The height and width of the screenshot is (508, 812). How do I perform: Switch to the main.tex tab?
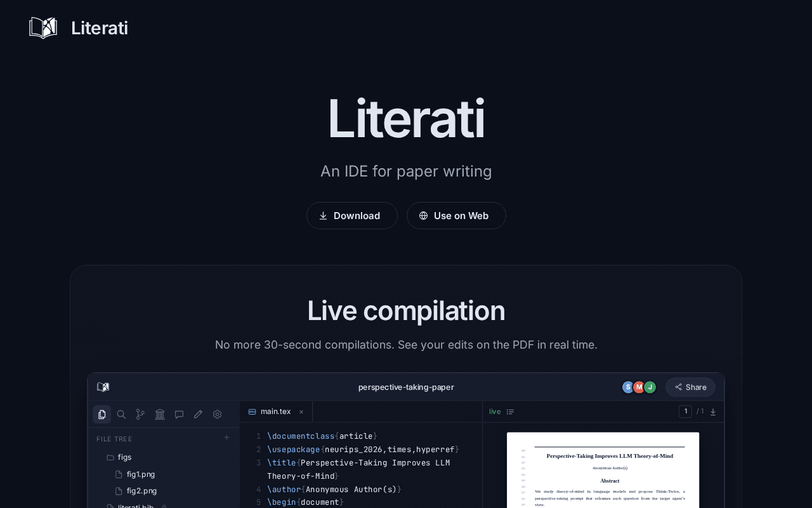(276, 411)
